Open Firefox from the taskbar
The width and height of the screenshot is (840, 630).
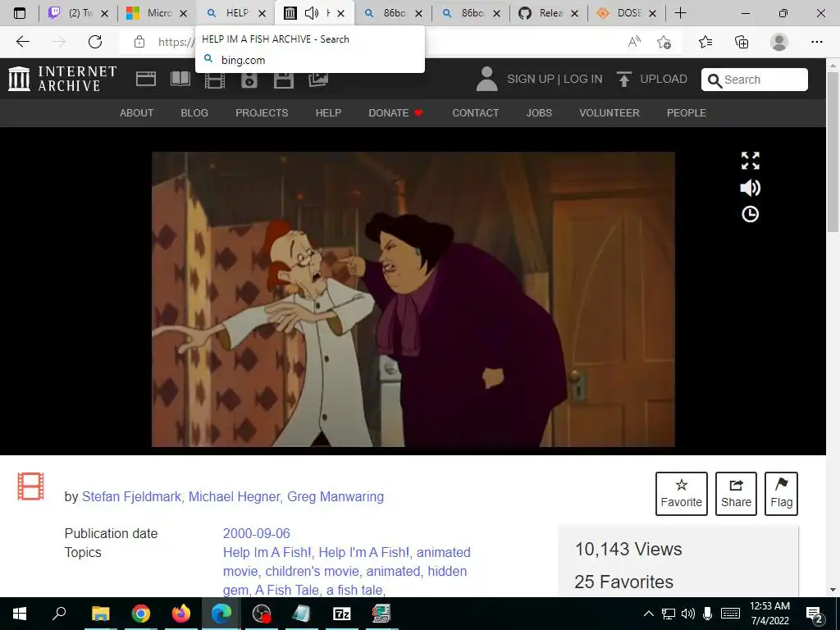(x=181, y=614)
